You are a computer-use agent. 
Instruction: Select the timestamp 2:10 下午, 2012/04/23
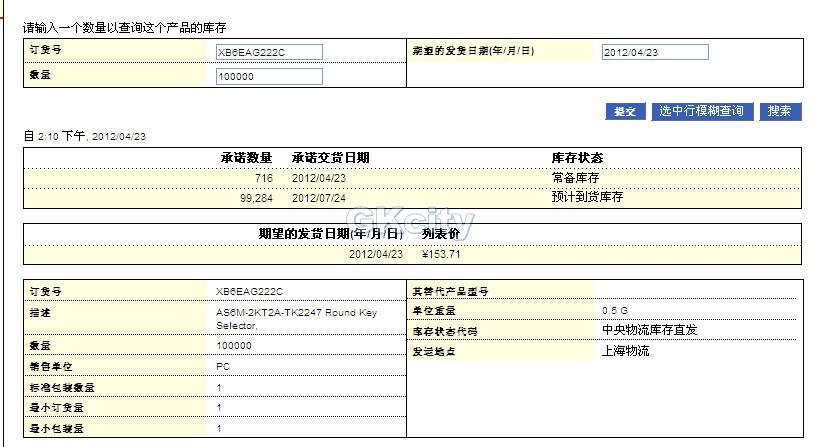92,136
